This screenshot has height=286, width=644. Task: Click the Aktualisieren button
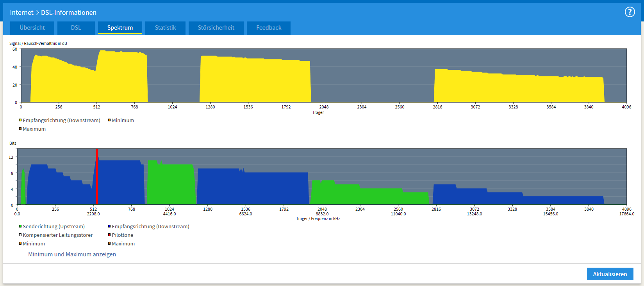610,274
